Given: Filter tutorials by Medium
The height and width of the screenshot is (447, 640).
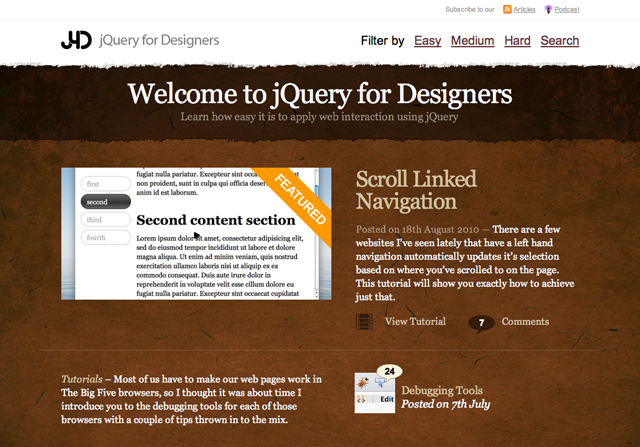Looking at the screenshot, I should click(473, 41).
